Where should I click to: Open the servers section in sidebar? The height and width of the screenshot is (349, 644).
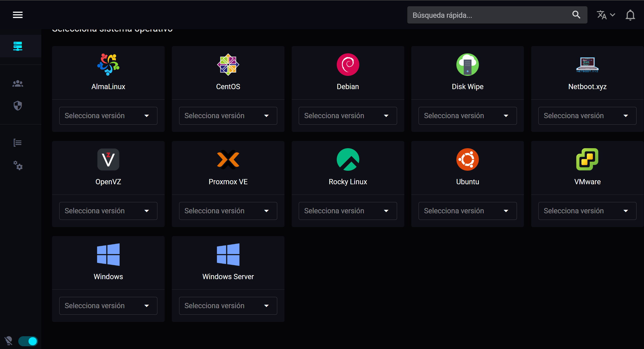[x=18, y=46]
